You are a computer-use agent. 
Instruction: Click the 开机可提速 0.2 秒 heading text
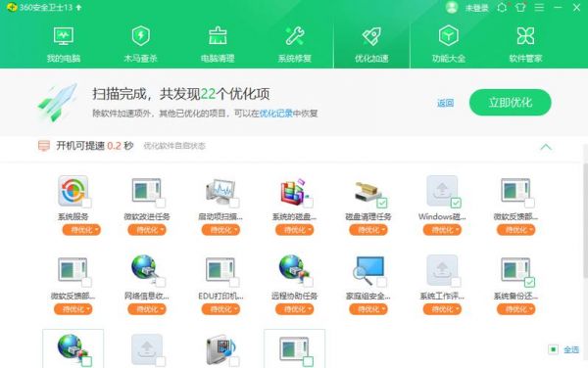[x=94, y=146]
